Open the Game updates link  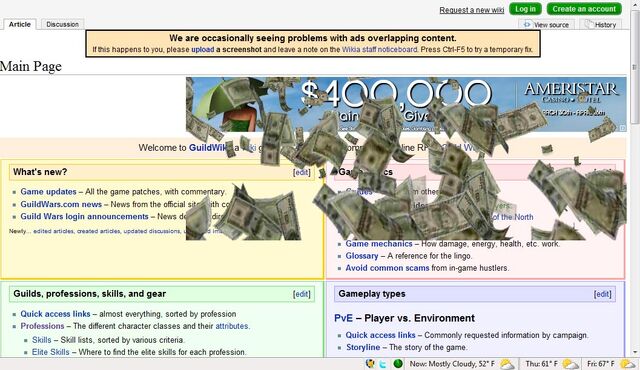49,192
